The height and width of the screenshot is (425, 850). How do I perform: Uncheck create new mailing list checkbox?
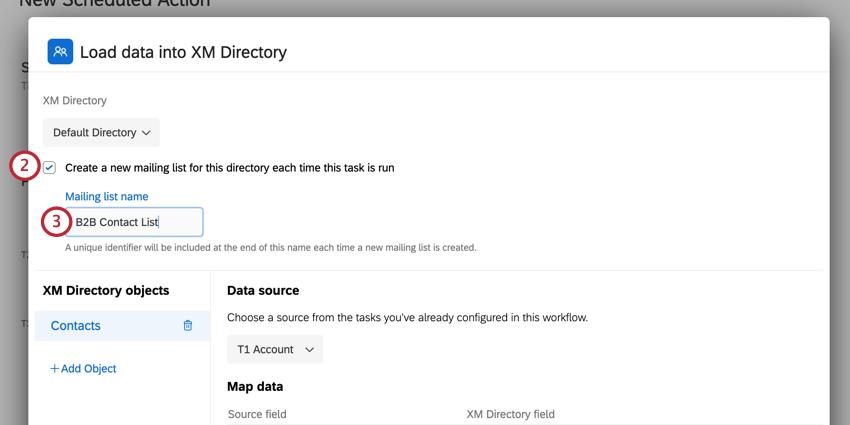tap(50, 168)
